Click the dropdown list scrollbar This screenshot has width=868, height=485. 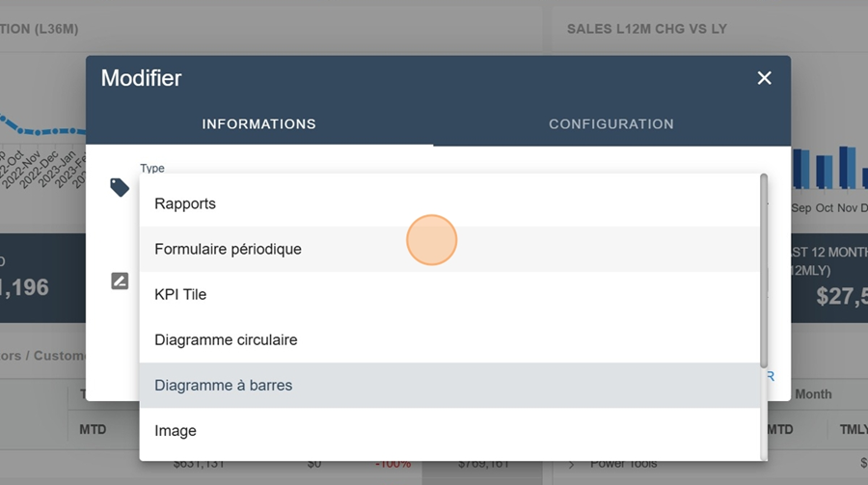pyautogui.click(x=764, y=270)
